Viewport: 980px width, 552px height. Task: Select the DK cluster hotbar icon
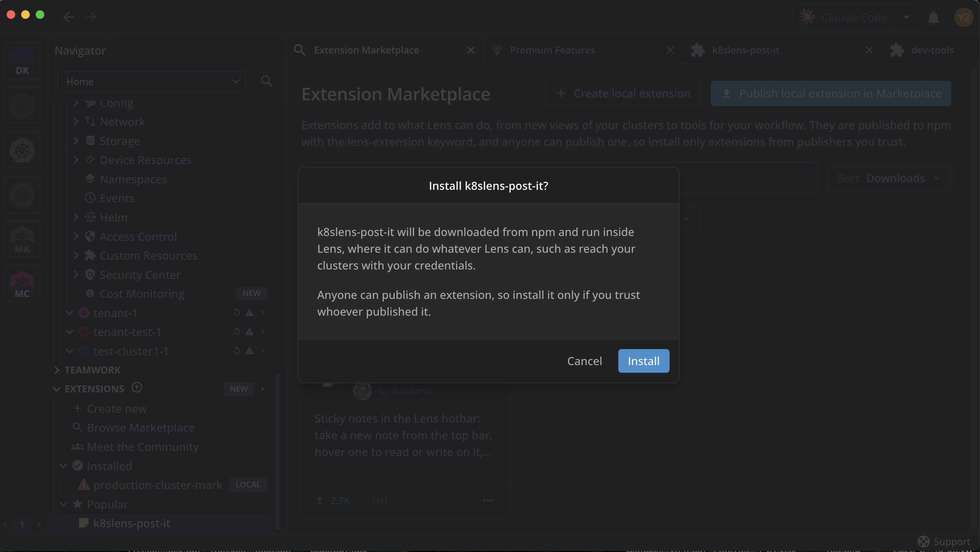(x=22, y=61)
